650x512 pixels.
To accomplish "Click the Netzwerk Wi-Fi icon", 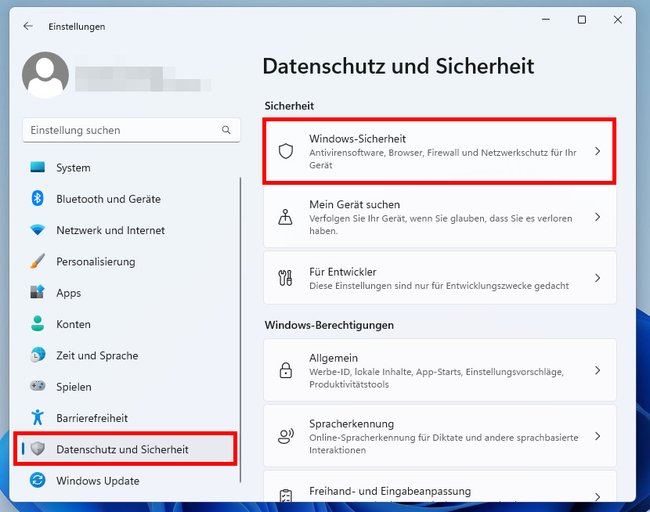I will point(38,230).
